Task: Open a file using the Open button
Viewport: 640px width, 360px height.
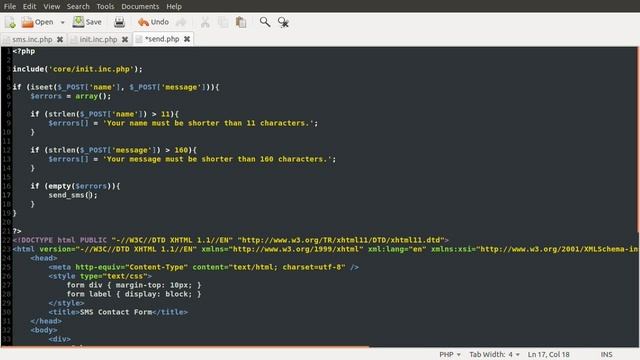Action: [x=38, y=22]
